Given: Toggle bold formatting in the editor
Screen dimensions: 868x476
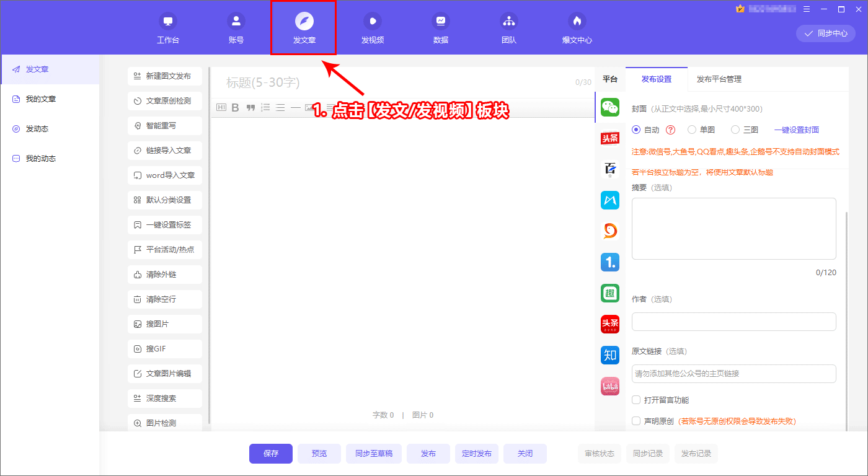Looking at the screenshot, I should coord(235,107).
